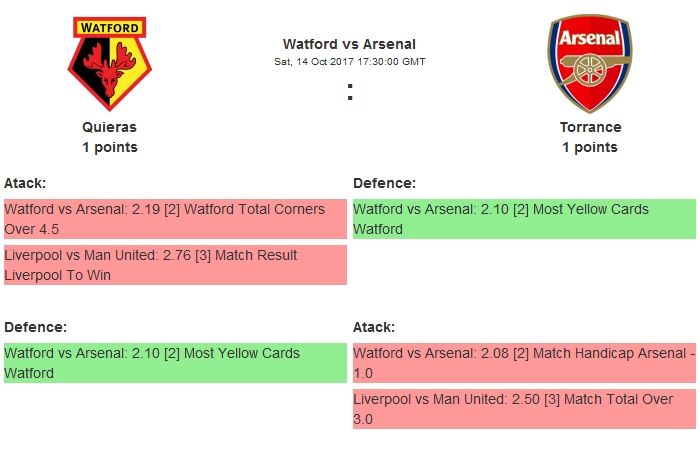
Task: Click the lower-right Atack heading
Action: pos(374,327)
